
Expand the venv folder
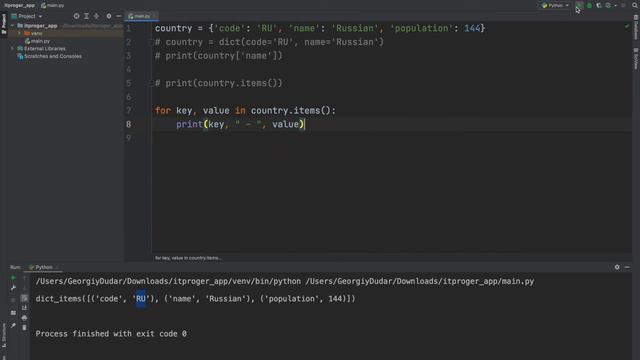(19, 33)
